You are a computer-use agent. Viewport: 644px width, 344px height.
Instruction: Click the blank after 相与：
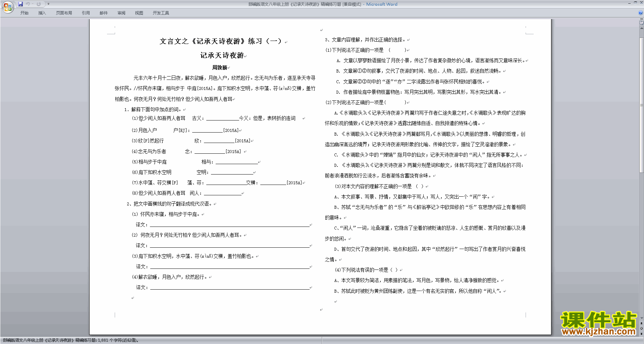(x=236, y=162)
